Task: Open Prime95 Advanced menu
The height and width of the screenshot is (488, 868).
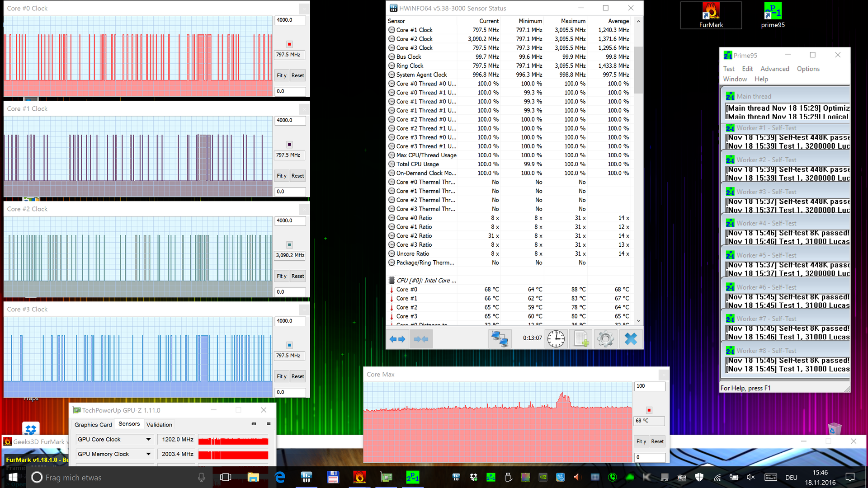Action: point(774,69)
